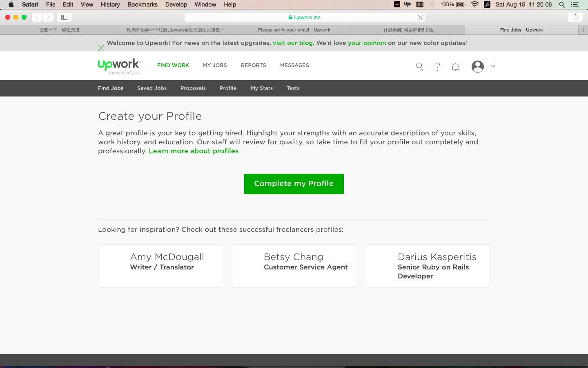Open the Learn more about profiles link
This screenshot has width=588, height=368.
[194, 151]
